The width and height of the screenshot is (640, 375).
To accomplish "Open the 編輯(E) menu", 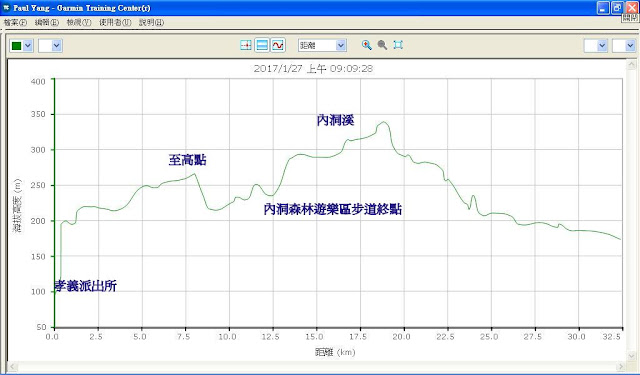I will pyautogui.click(x=47, y=22).
